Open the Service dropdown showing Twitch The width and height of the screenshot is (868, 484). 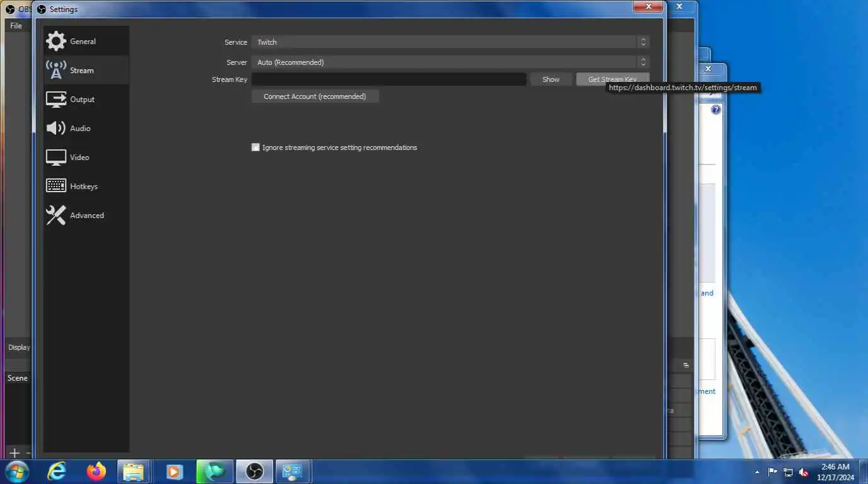coord(450,42)
